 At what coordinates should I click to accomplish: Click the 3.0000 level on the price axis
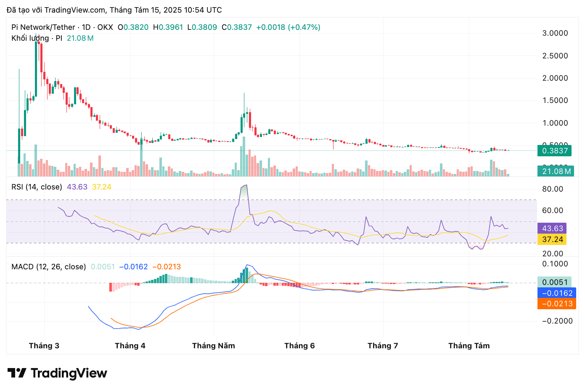[555, 33]
